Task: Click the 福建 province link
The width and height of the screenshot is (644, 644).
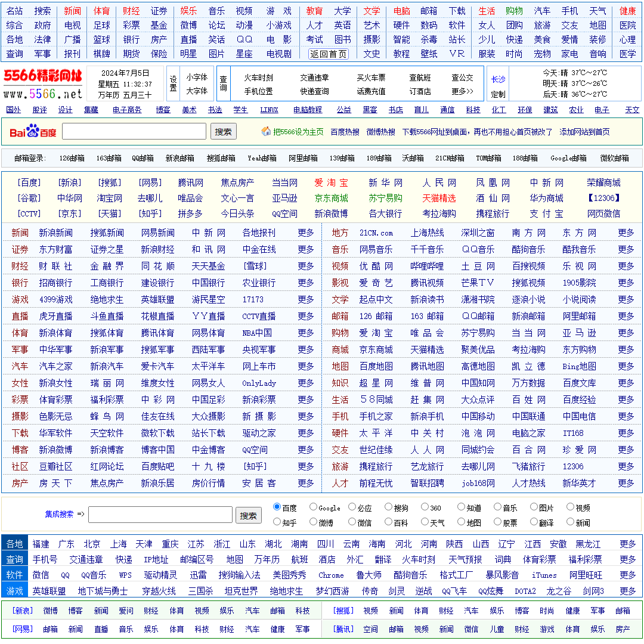Action: [41, 544]
